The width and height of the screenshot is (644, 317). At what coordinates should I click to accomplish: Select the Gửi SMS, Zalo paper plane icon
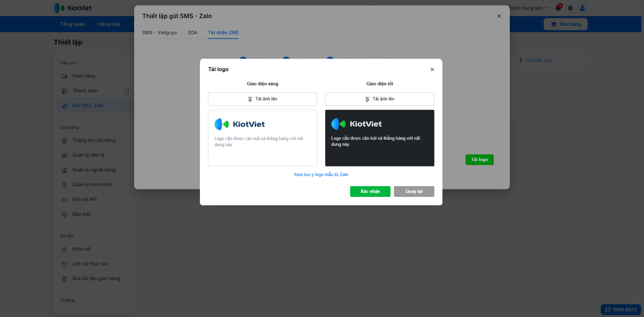tap(64, 106)
